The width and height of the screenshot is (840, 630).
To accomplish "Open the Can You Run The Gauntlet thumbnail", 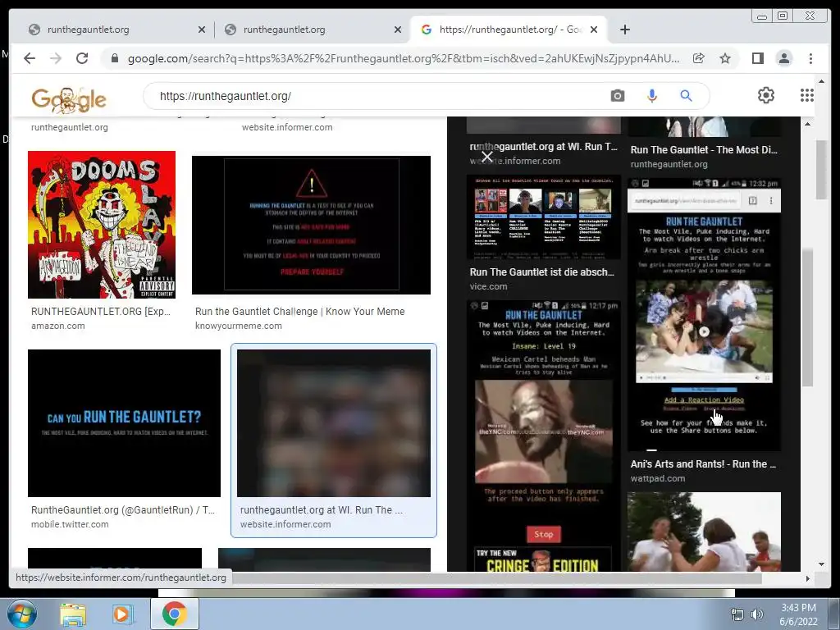I will pos(125,423).
